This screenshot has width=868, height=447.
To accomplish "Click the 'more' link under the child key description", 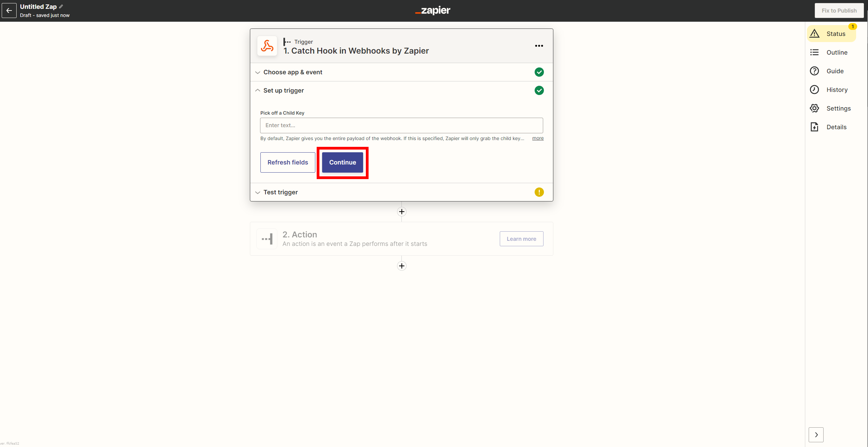I will click(538, 138).
